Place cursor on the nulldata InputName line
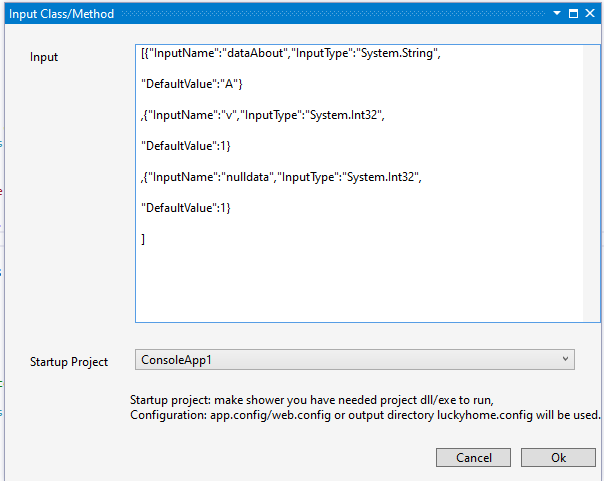The width and height of the screenshot is (604, 481). click(281, 177)
